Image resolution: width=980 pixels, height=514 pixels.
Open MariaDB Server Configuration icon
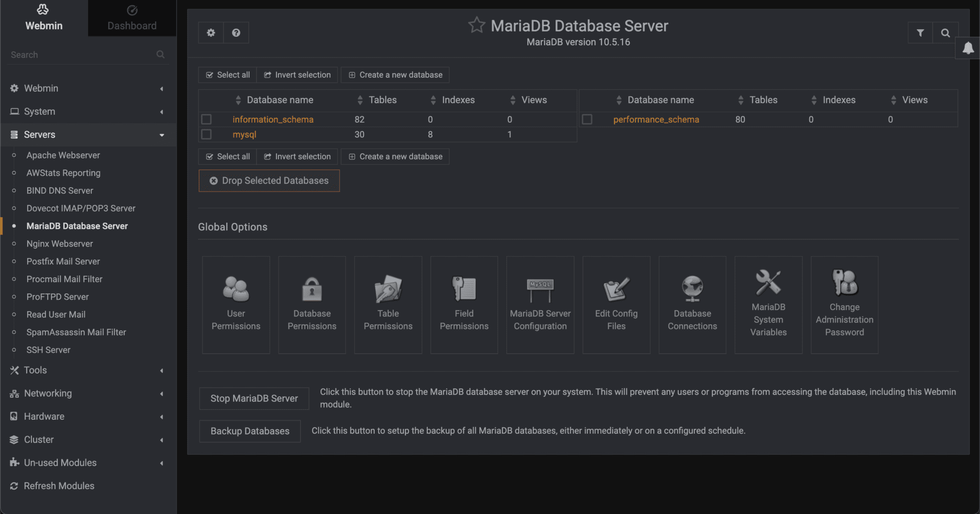[x=540, y=290]
